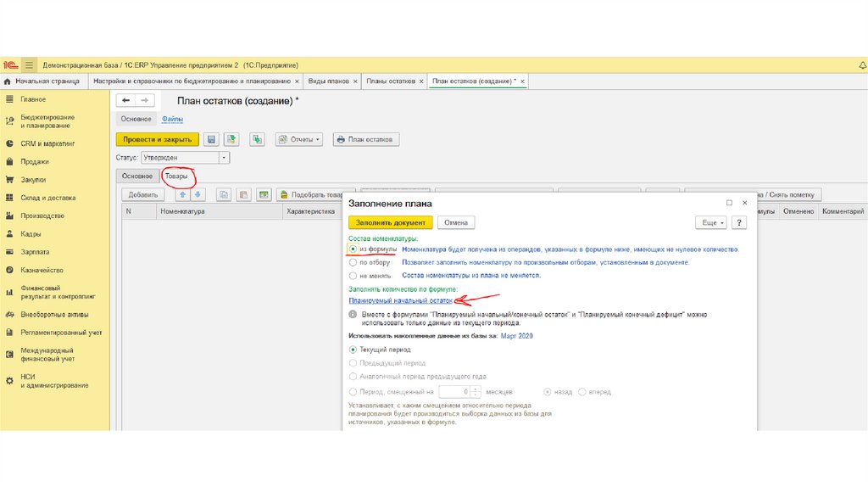Select 'Текущий период' radio button

click(x=353, y=350)
